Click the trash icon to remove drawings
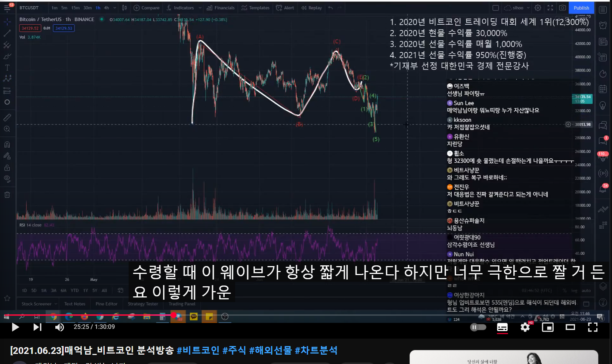Viewport: 612px width, 364px height. click(x=7, y=195)
